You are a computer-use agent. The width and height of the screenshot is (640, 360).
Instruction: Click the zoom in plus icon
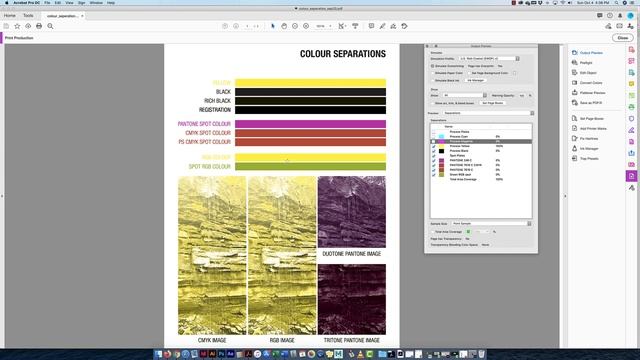[306, 26]
